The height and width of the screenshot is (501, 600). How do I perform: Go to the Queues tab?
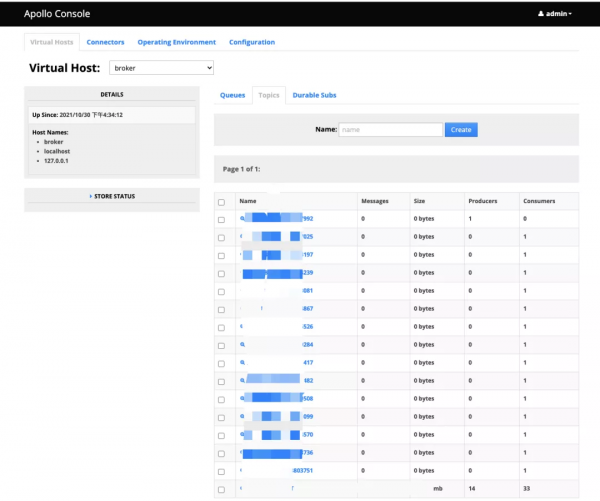(232, 95)
